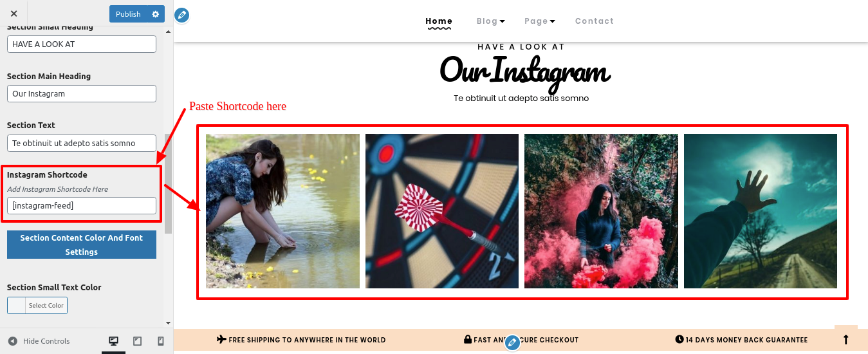The height and width of the screenshot is (354, 868).
Task: Select Color for Section Small Text
Action: [37, 305]
